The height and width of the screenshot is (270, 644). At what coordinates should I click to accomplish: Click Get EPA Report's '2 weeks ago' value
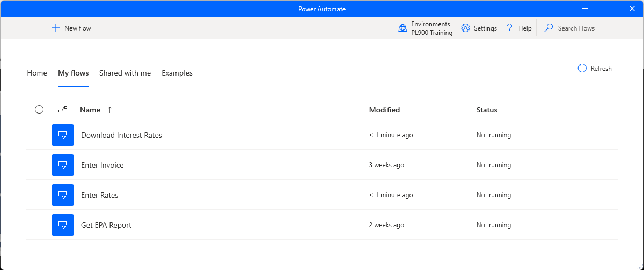point(386,225)
